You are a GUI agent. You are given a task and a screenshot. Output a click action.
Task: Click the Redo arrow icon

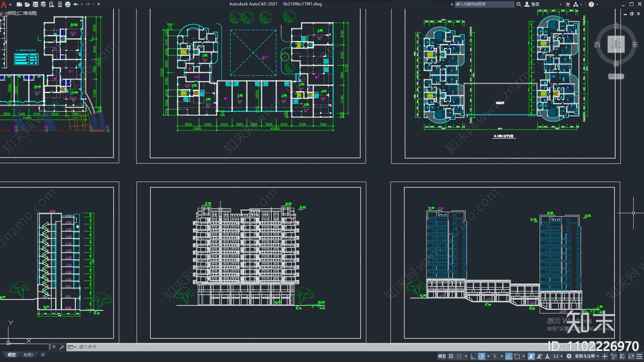[88, 4]
